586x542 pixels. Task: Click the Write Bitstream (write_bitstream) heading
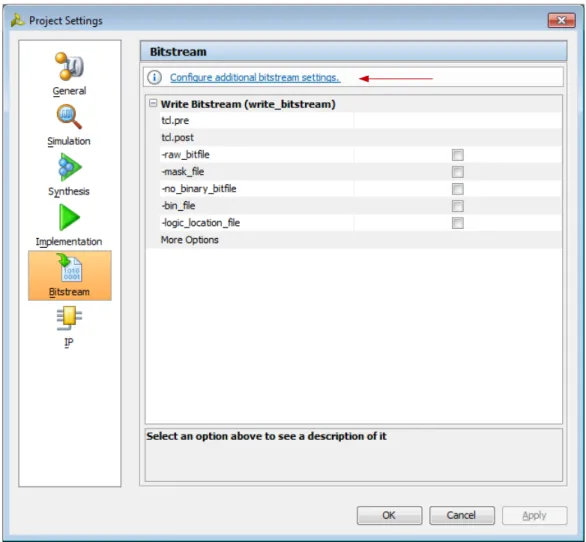tap(248, 104)
